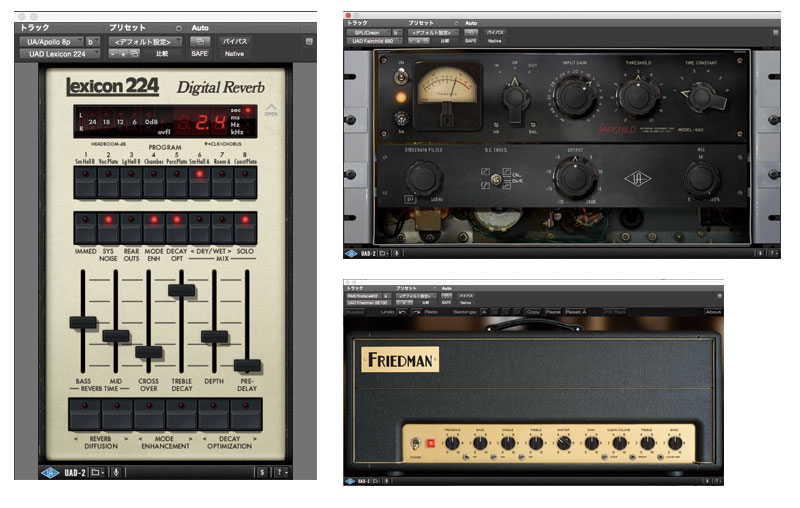
Task: Click the Fairchild D.C. THRES switch
Action: point(495,179)
